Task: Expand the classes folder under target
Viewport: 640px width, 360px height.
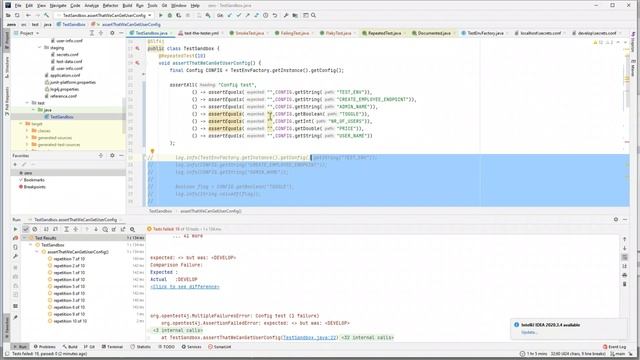Action: (27, 131)
